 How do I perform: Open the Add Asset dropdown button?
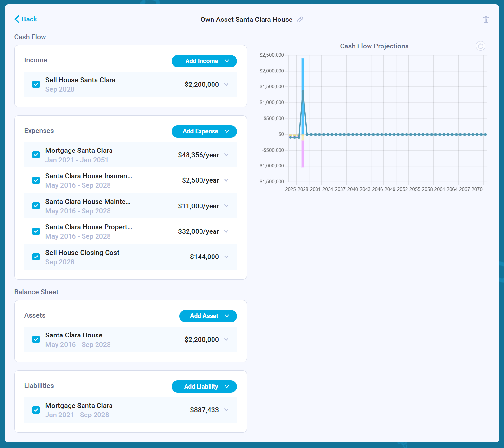(208, 316)
